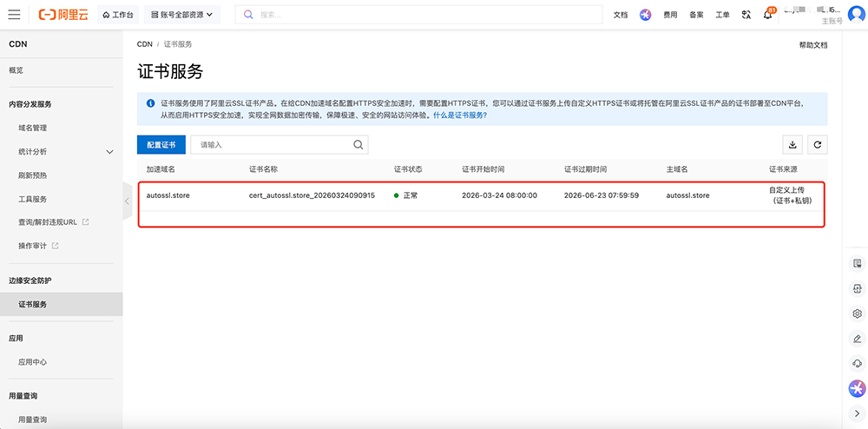Click the settings gear in right sidebar
Viewport: 868px width, 429px height.
pos(858,313)
